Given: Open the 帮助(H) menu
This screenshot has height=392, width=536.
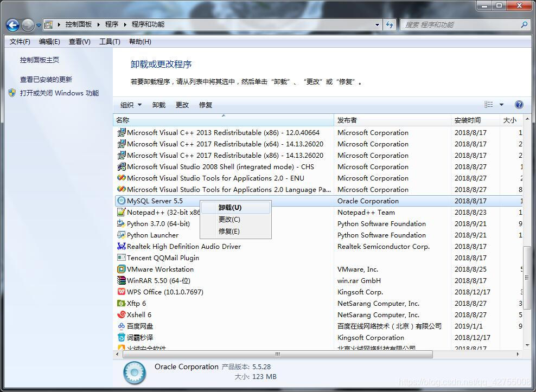Looking at the screenshot, I should pos(140,42).
